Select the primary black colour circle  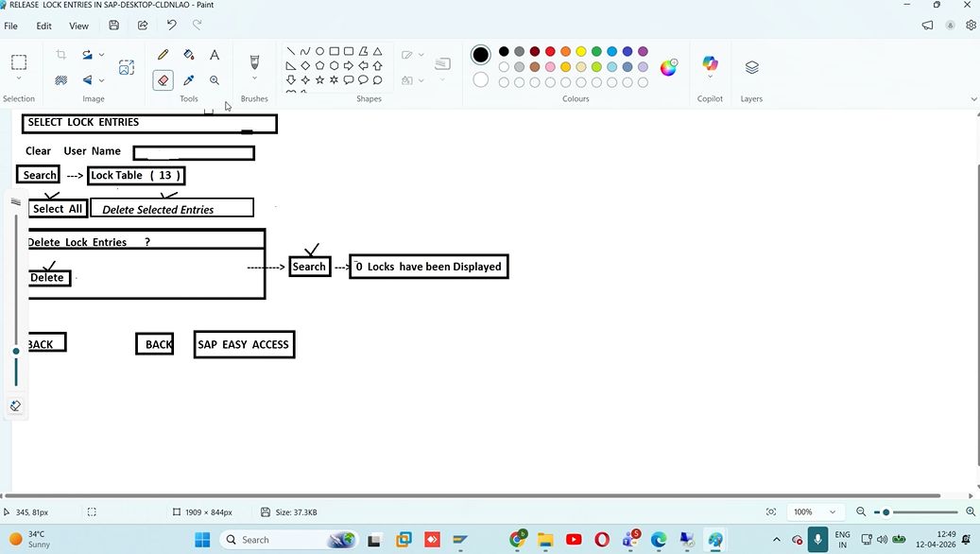point(481,55)
